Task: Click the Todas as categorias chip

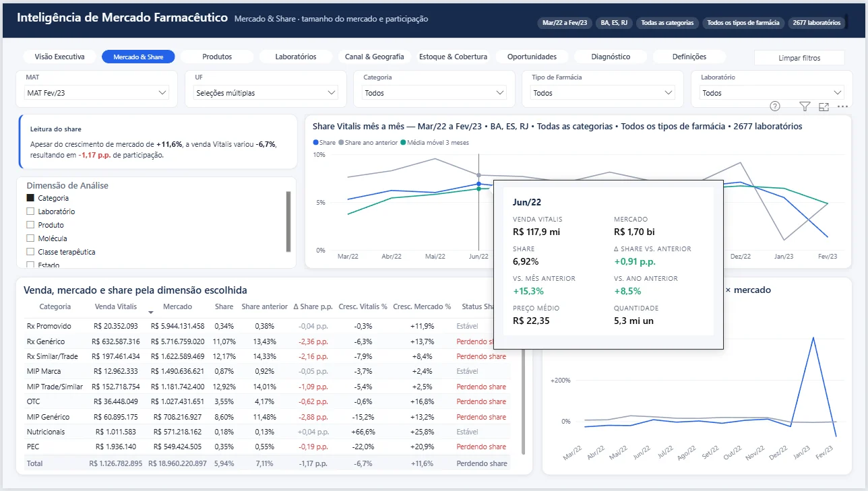Action: pos(667,23)
